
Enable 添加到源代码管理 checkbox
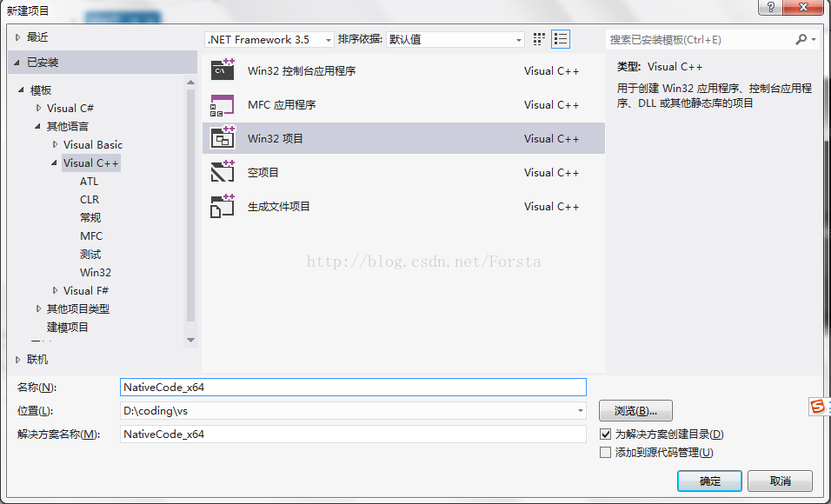pyautogui.click(x=605, y=452)
